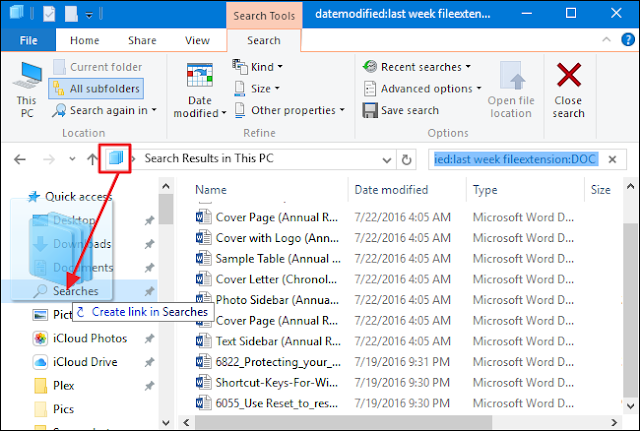Click Properties icon in title bar toolbar
Image resolution: width=640 pixels, height=431 pixels.
pos(49,14)
